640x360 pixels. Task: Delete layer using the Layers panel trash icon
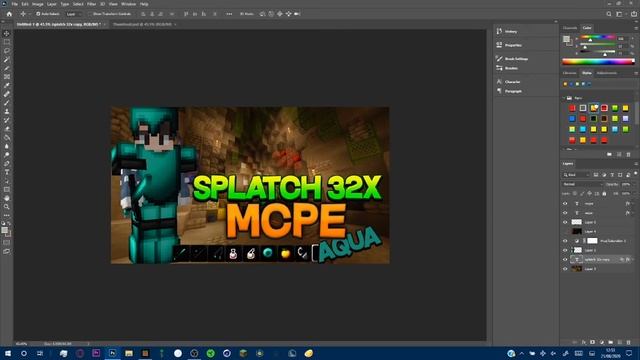coord(629,342)
